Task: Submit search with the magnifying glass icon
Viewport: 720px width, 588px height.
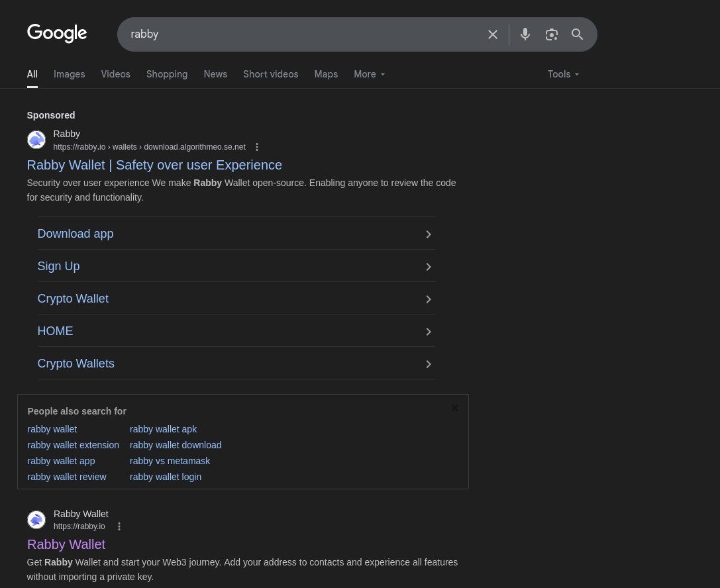Action: coord(577,34)
